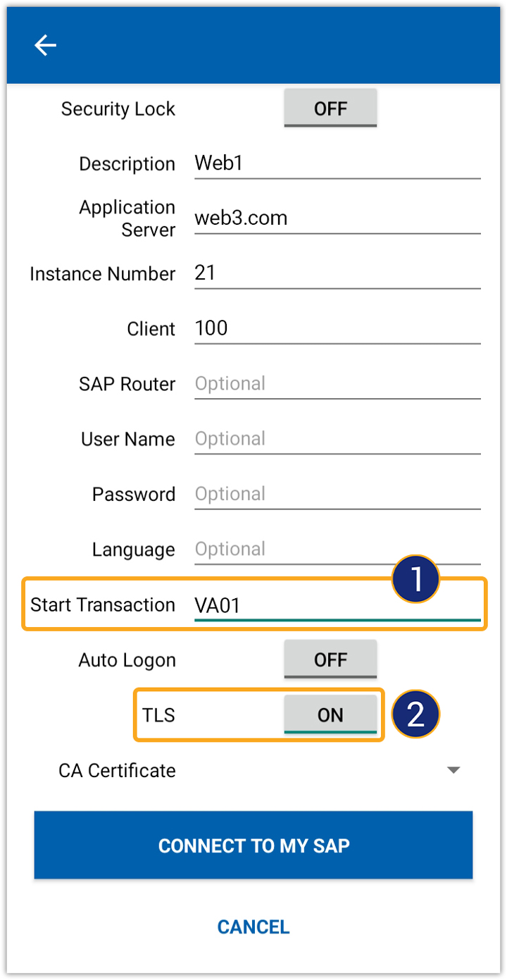Select the Instance Number field
Viewport: 507px width, 980px height.
pos(337,273)
